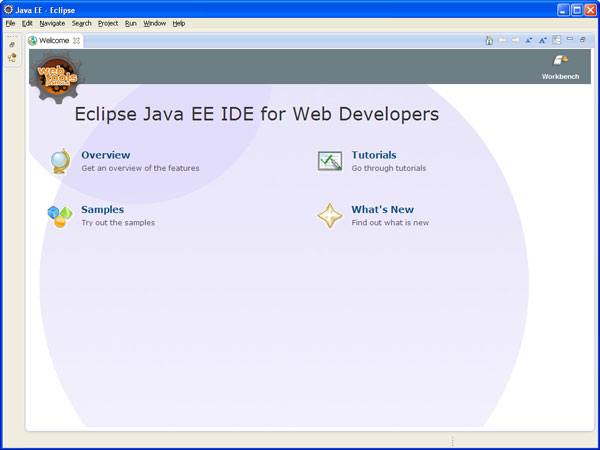Screen dimensions: 600x450
Task: Click the What's New star icon
Action: click(330, 216)
